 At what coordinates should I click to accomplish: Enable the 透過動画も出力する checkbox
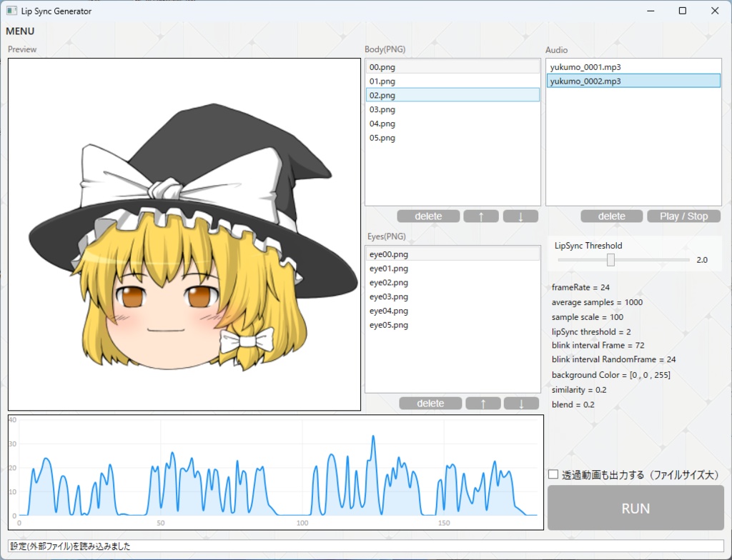point(553,474)
